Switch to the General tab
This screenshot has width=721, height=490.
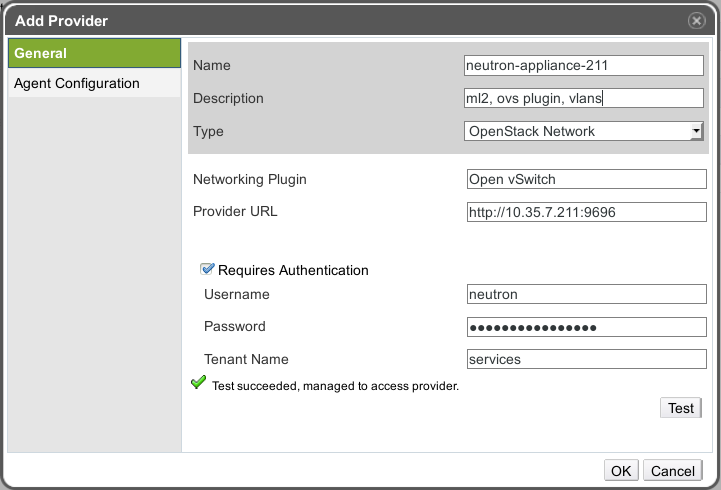[94, 53]
